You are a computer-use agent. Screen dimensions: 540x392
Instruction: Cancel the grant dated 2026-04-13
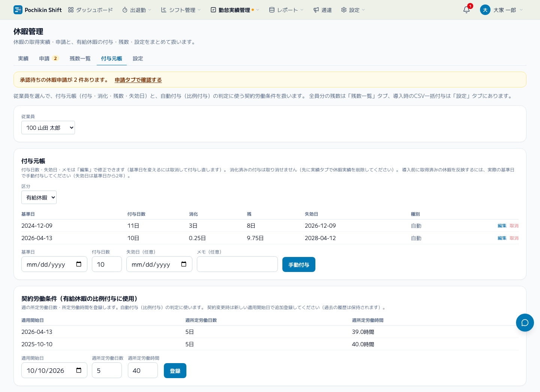(x=514, y=238)
